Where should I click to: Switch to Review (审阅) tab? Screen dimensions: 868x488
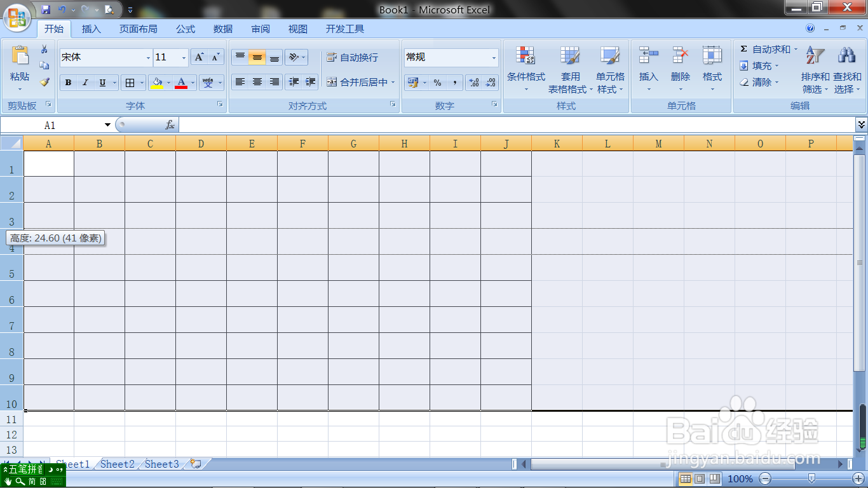tap(261, 29)
